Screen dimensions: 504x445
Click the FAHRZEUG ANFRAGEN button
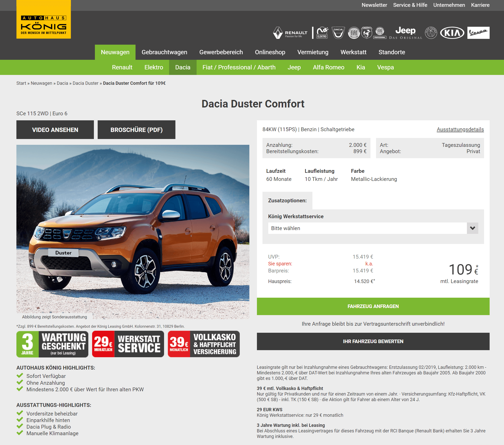pyautogui.click(x=373, y=306)
